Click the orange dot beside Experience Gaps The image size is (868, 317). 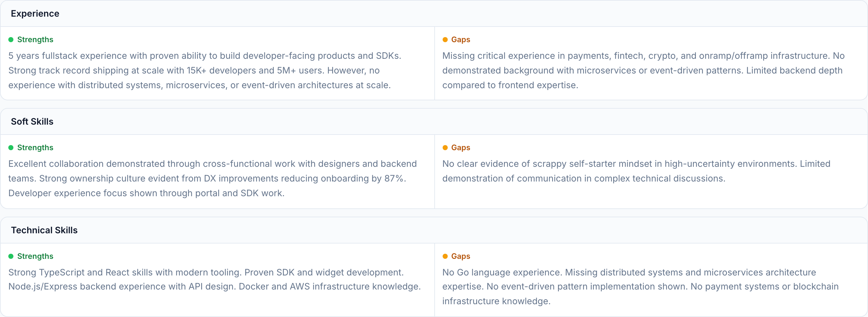(x=445, y=40)
